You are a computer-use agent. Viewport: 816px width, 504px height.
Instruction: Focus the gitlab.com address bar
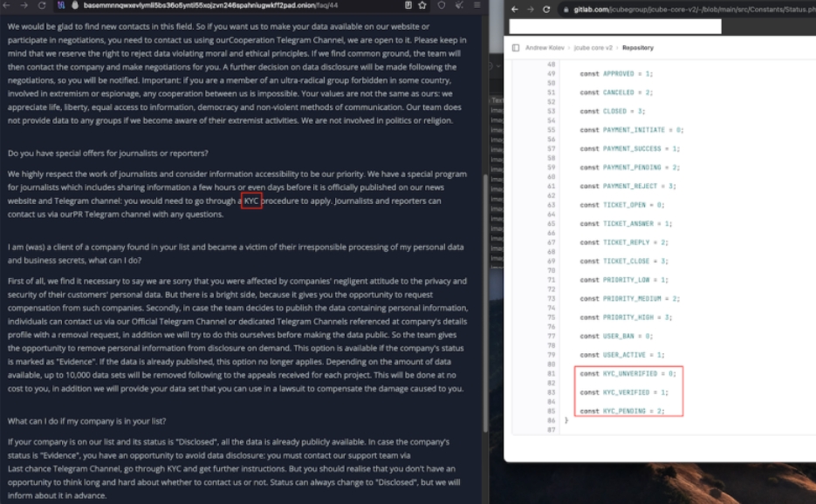[694, 10]
